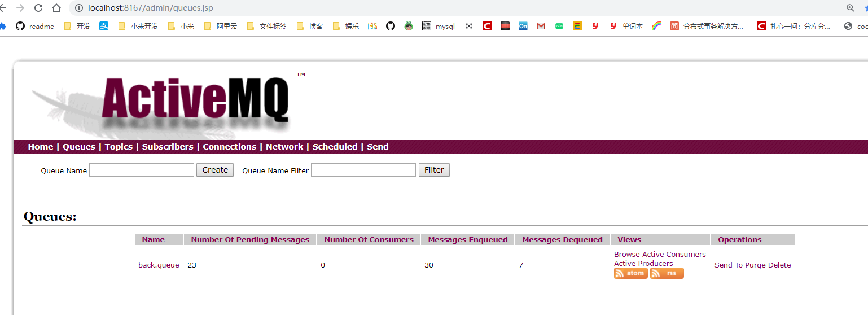The width and height of the screenshot is (868, 315).
Task: Open the green JSON bookmark icon
Action: click(x=559, y=26)
